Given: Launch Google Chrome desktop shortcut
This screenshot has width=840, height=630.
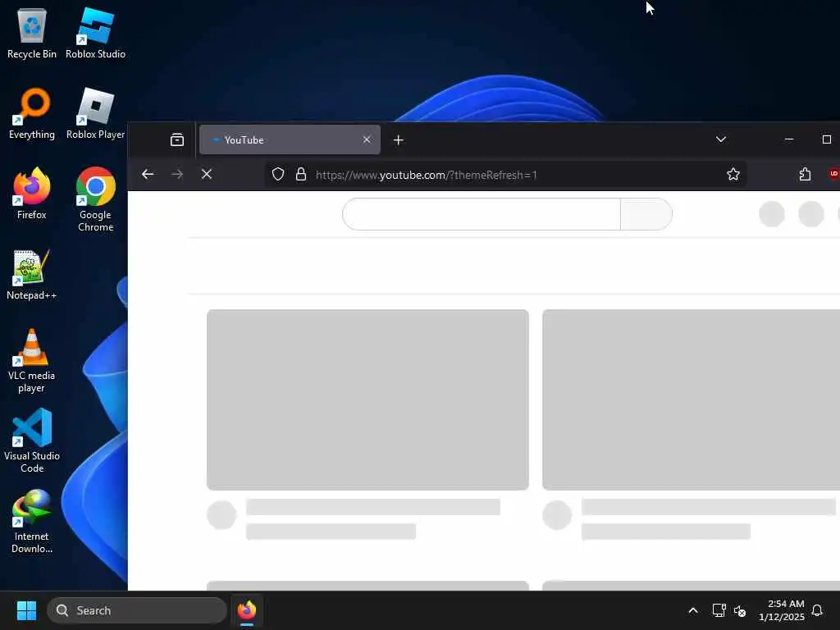Looking at the screenshot, I should [95, 199].
